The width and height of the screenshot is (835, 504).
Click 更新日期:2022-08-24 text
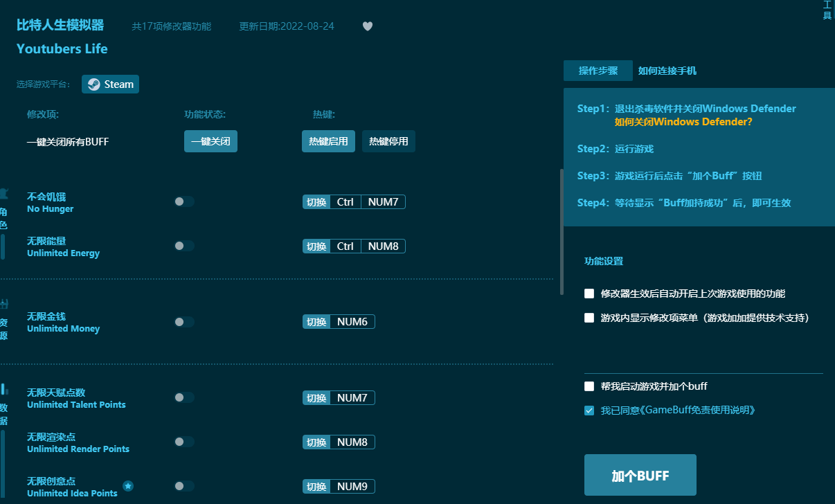tap(287, 26)
